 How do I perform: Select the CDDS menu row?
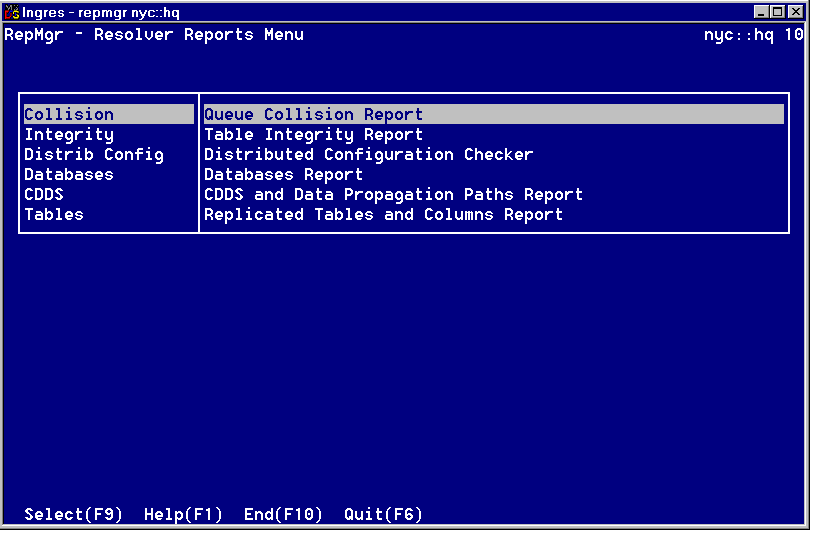coord(44,194)
